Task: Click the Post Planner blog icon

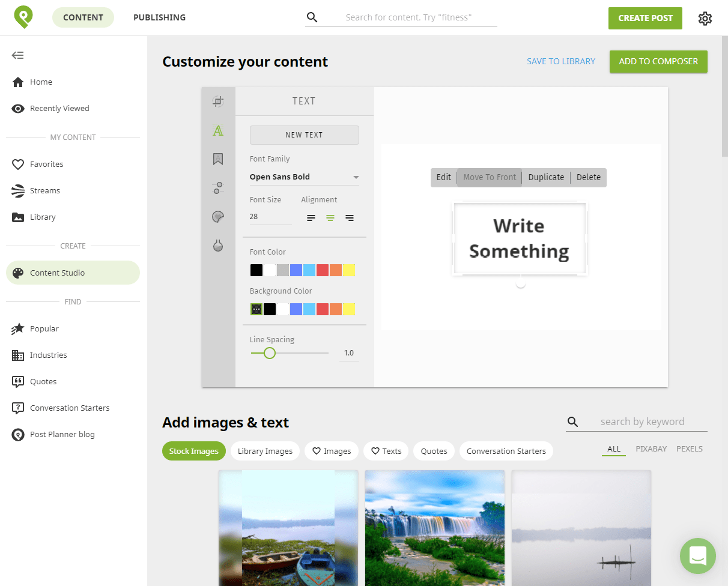Action: point(18,435)
